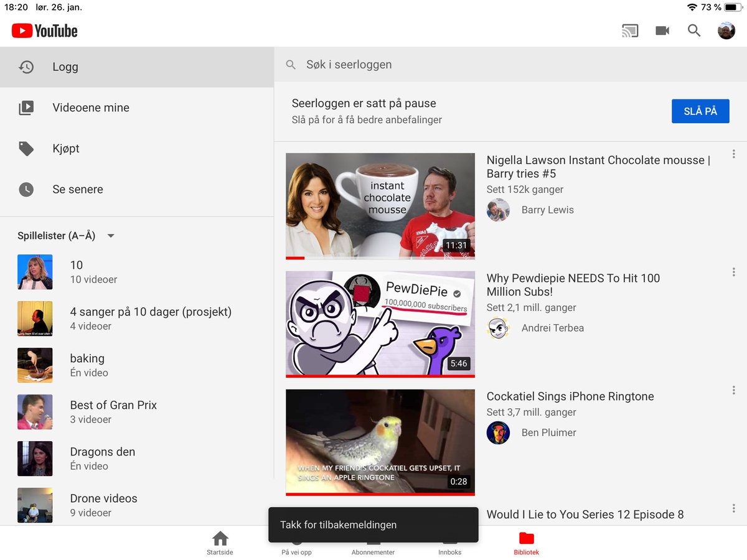The image size is (747, 560).
Task: Open the account profile avatar
Action: [x=726, y=30]
